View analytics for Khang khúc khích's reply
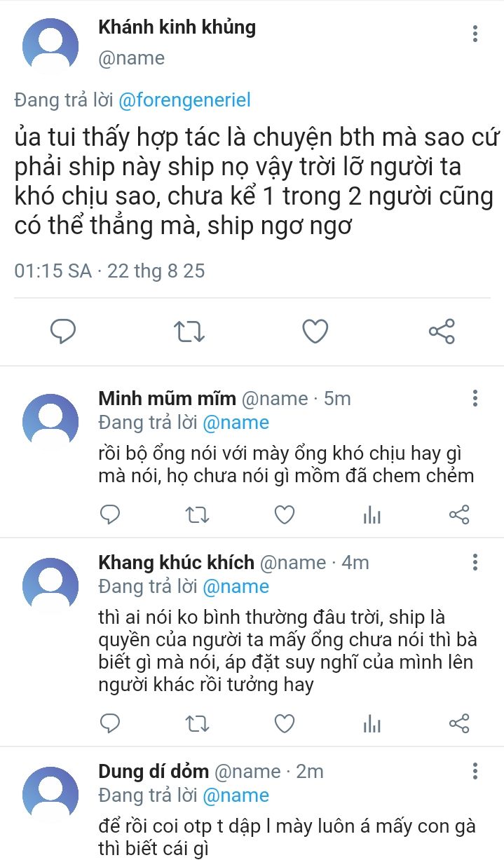The height and width of the screenshot is (860, 504). (x=372, y=723)
